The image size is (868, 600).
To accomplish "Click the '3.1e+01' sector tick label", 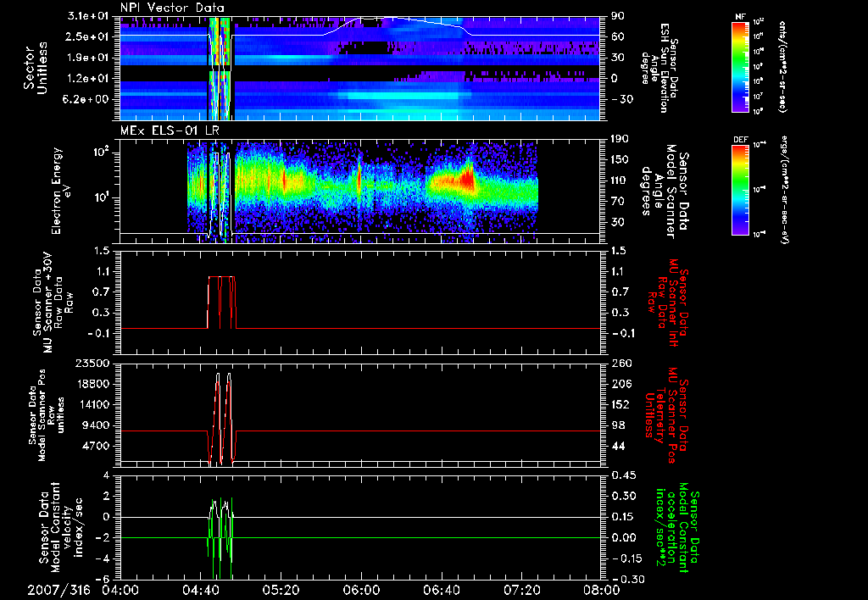I will click(87, 16).
